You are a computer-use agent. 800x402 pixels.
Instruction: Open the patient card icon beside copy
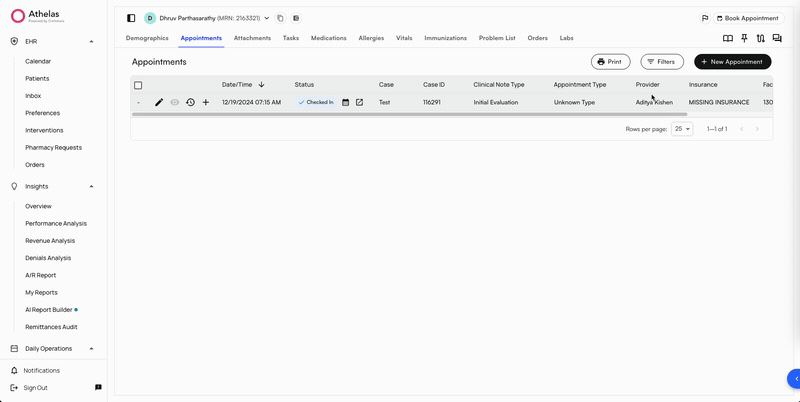(x=296, y=18)
